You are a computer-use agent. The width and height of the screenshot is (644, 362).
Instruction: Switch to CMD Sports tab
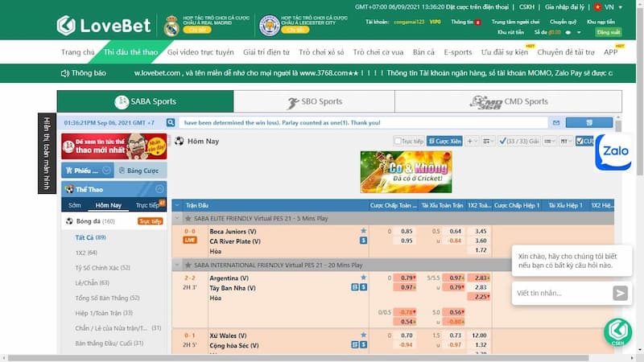[x=509, y=102]
